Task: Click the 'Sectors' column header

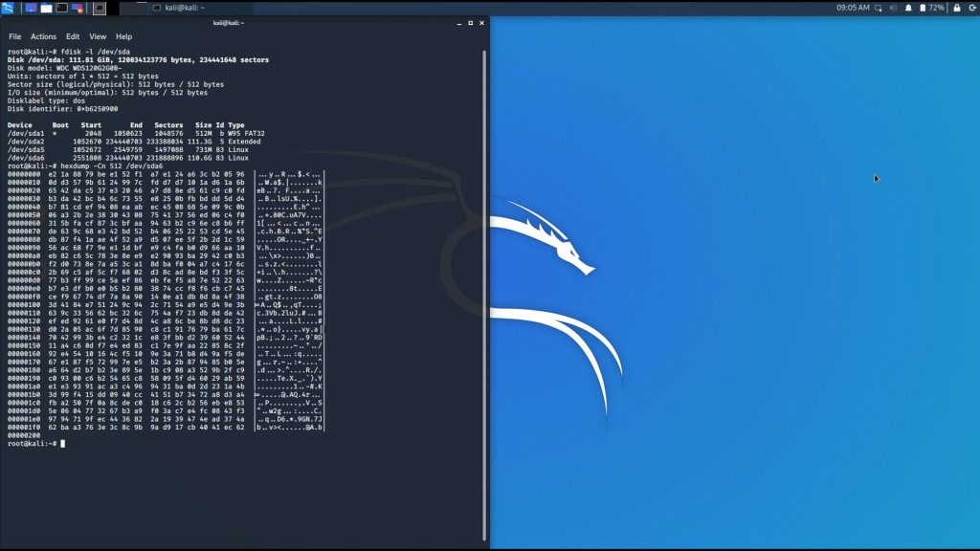Action: (168, 125)
